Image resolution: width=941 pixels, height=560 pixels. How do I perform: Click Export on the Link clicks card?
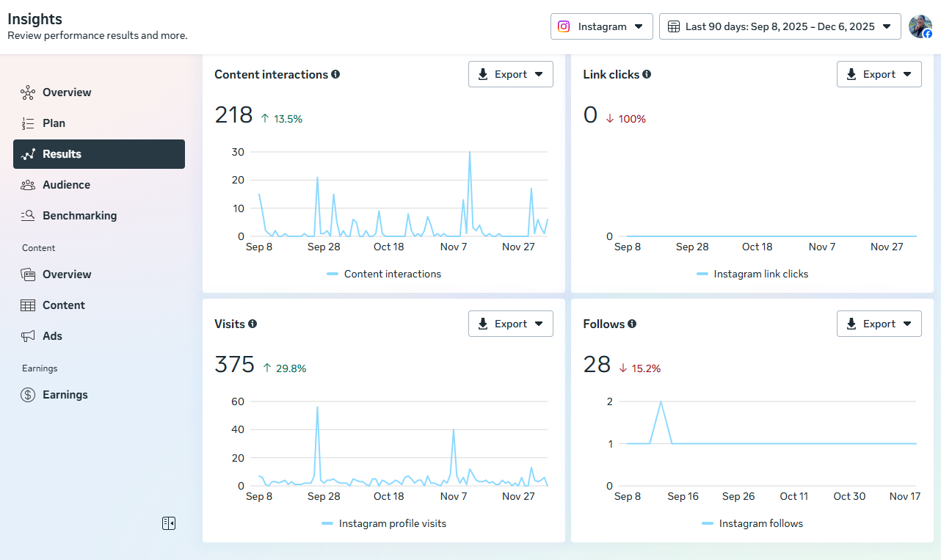(879, 74)
